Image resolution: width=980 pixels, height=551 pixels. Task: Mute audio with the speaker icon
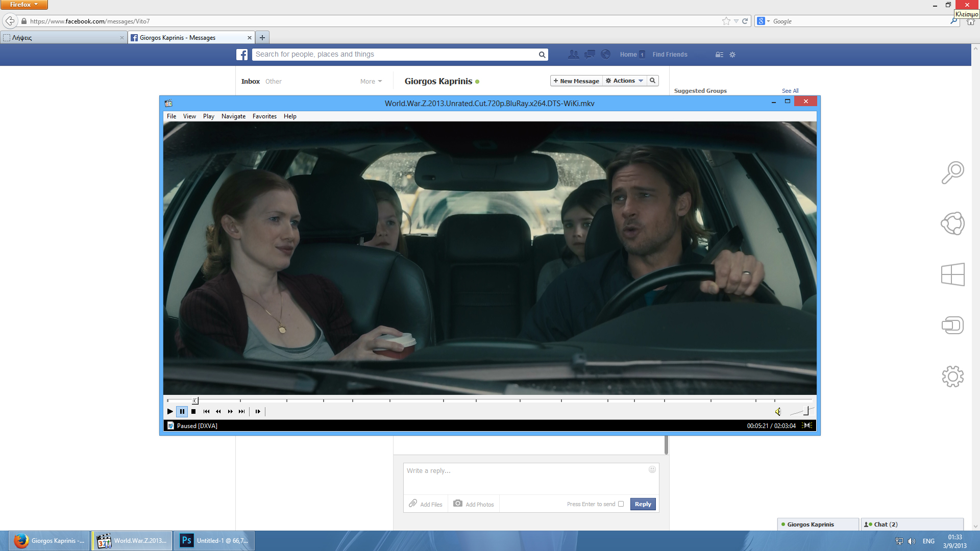pos(778,412)
